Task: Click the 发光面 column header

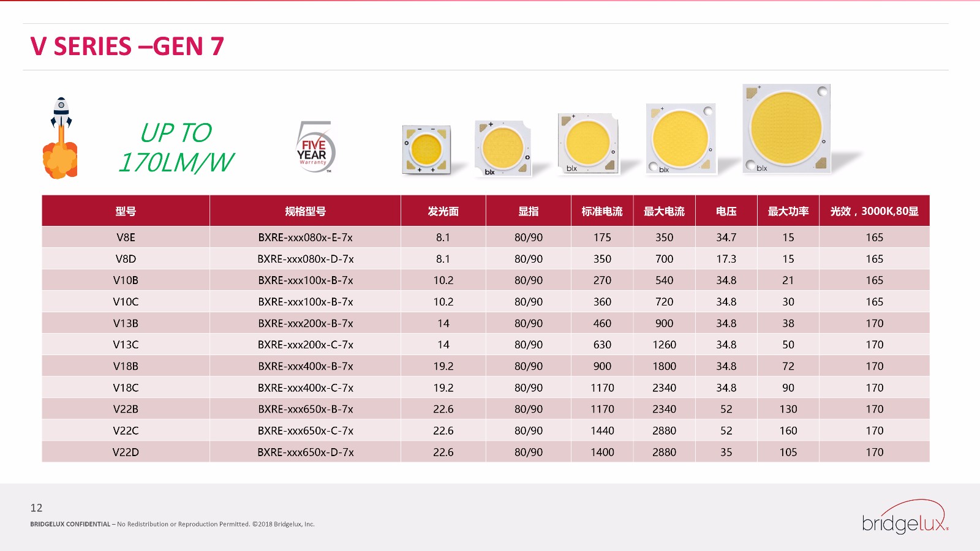Action: click(x=443, y=211)
